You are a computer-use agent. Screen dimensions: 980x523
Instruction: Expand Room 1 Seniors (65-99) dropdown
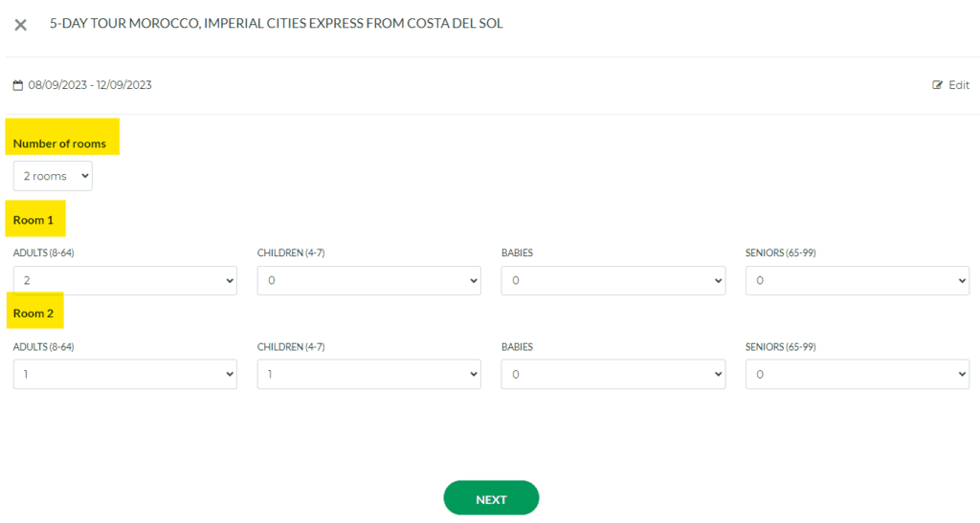tap(857, 281)
